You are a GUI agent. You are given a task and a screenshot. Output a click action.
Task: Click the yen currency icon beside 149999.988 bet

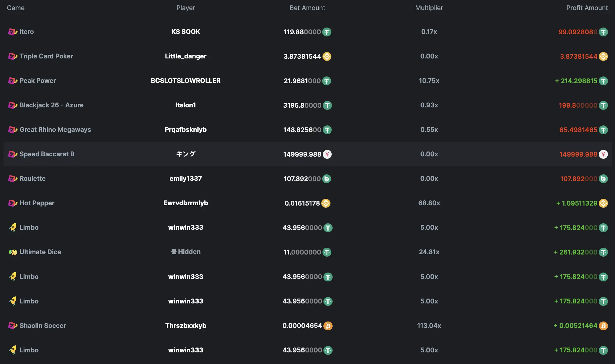pos(327,154)
